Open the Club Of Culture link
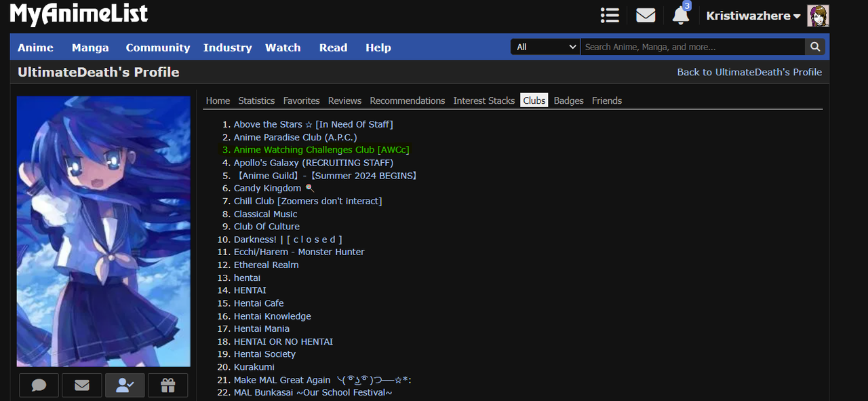868x401 pixels. [x=267, y=227]
